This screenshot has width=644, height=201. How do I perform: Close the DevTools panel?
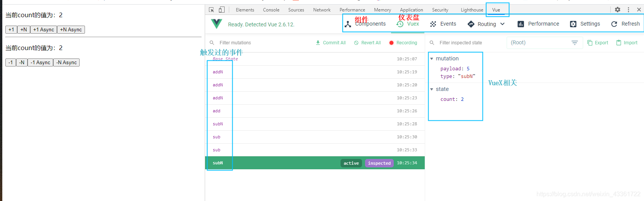point(639,10)
